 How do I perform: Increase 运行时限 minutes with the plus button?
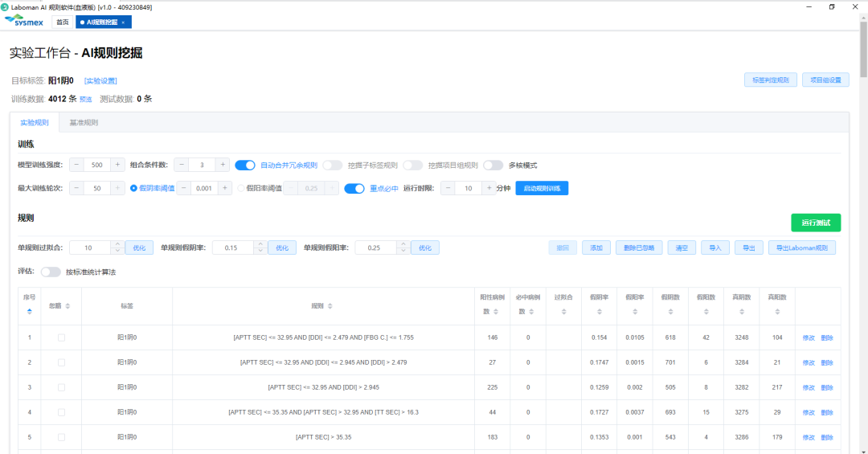(489, 188)
